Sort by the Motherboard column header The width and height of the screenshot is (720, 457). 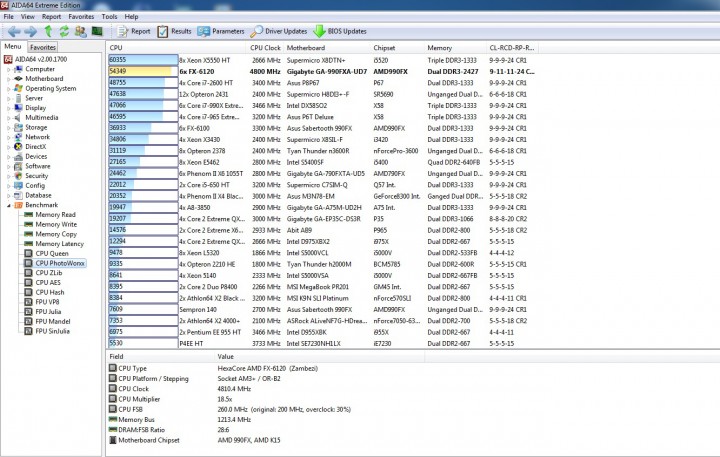(327, 48)
